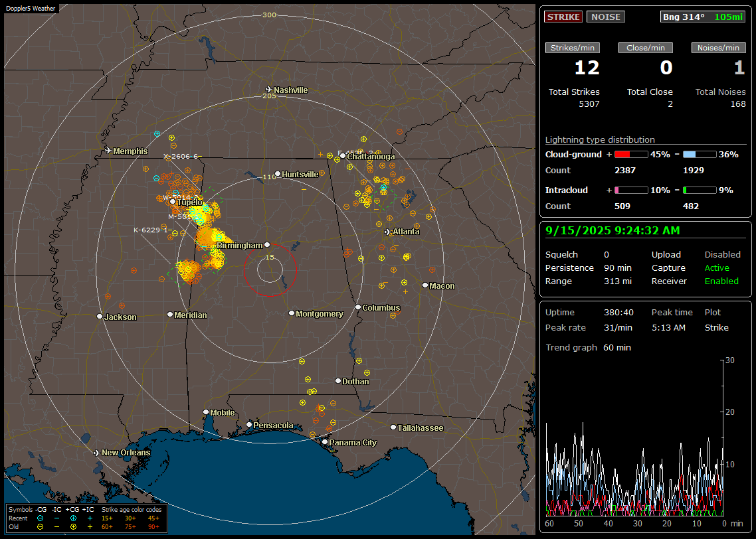Click the Doppler5 Weather title label
756x539 pixels.
click(x=31, y=8)
